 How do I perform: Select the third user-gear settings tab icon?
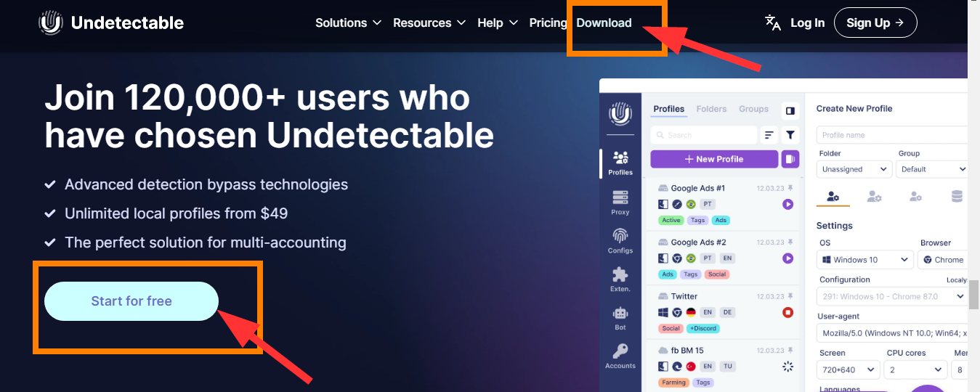(x=916, y=197)
